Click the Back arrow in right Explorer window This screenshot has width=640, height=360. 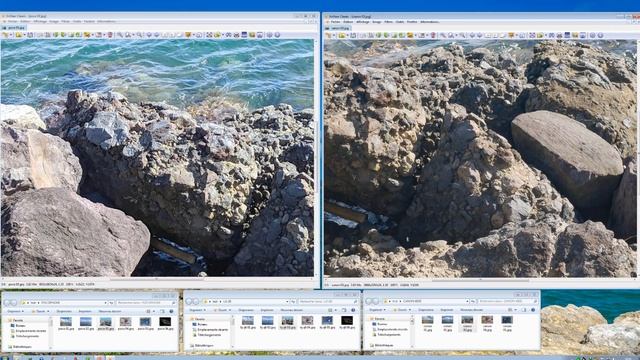(369, 301)
